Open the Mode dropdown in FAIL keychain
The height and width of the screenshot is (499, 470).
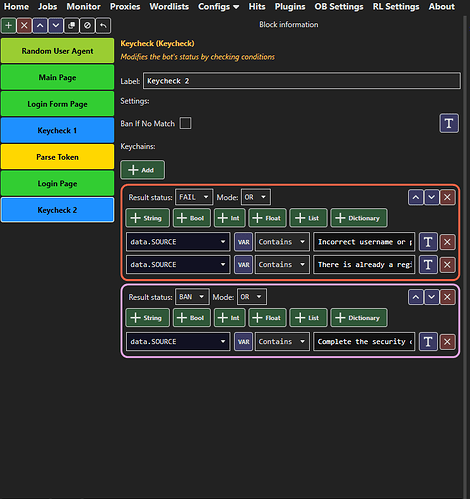coord(255,197)
